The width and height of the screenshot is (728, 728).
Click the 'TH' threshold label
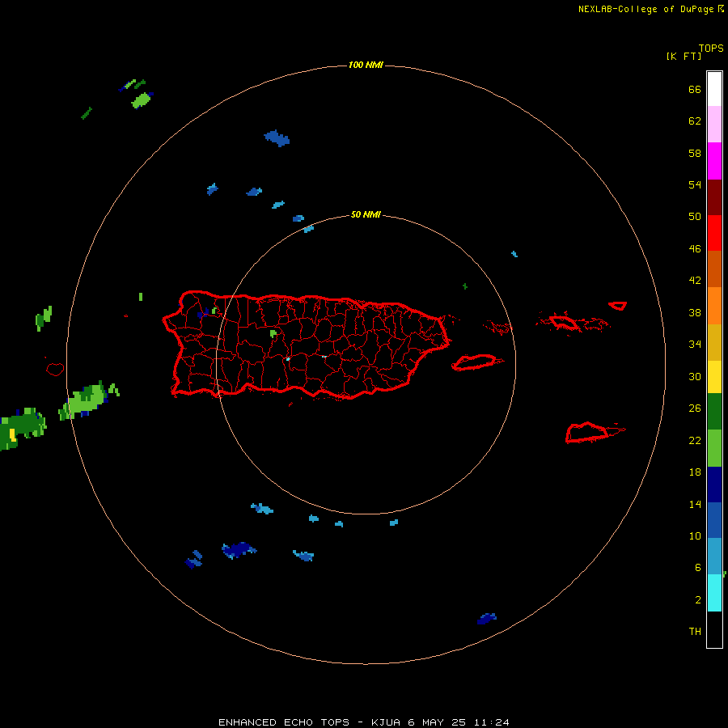coord(695,632)
